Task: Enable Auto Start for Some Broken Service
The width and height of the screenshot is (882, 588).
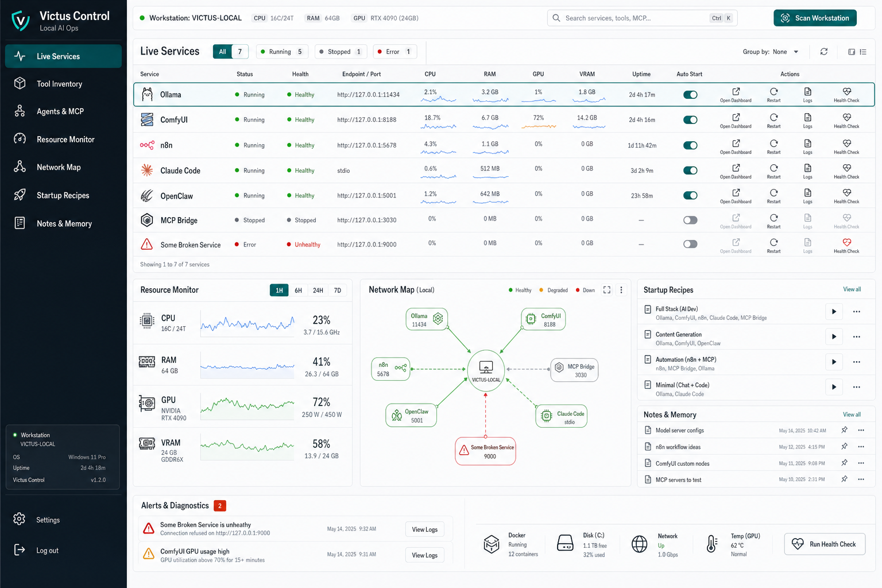Action: 690,245
